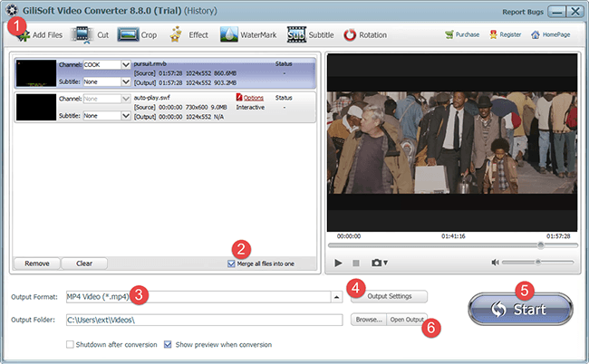Click the Rotation tool icon
This screenshot has width=589, height=364.
[x=350, y=35]
